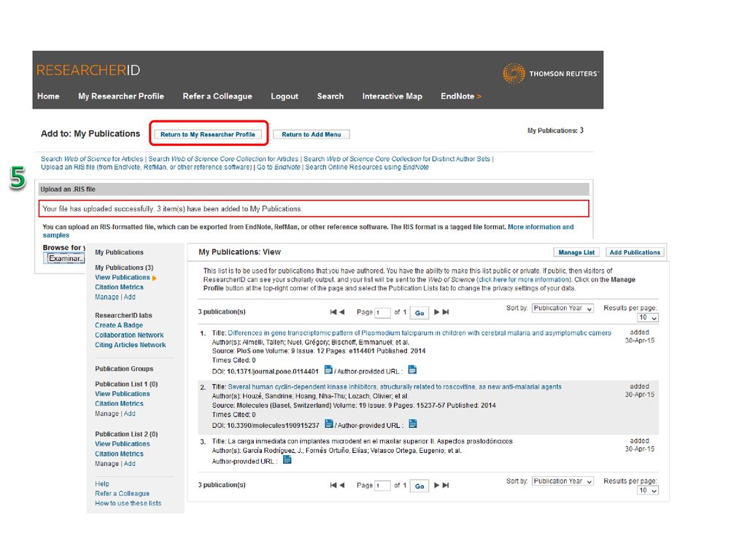Open Search in the navigation bar
Screen dimensions: 747x560
[x=330, y=96]
